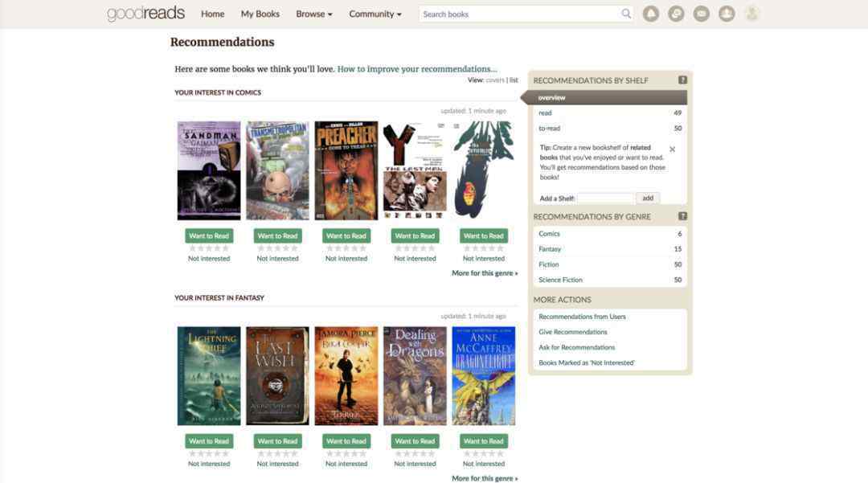868x483 pixels.
Task: Click Want to Read for Preacher
Action: point(346,235)
